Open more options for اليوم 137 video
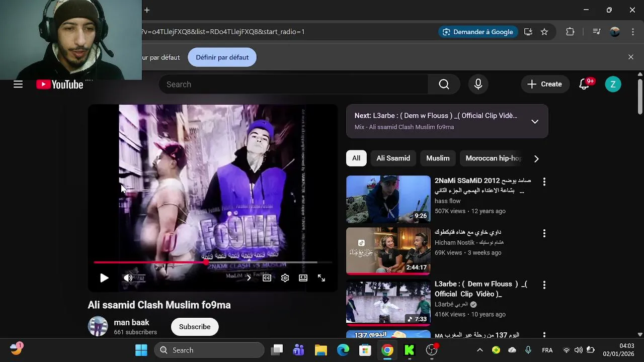 (544, 335)
